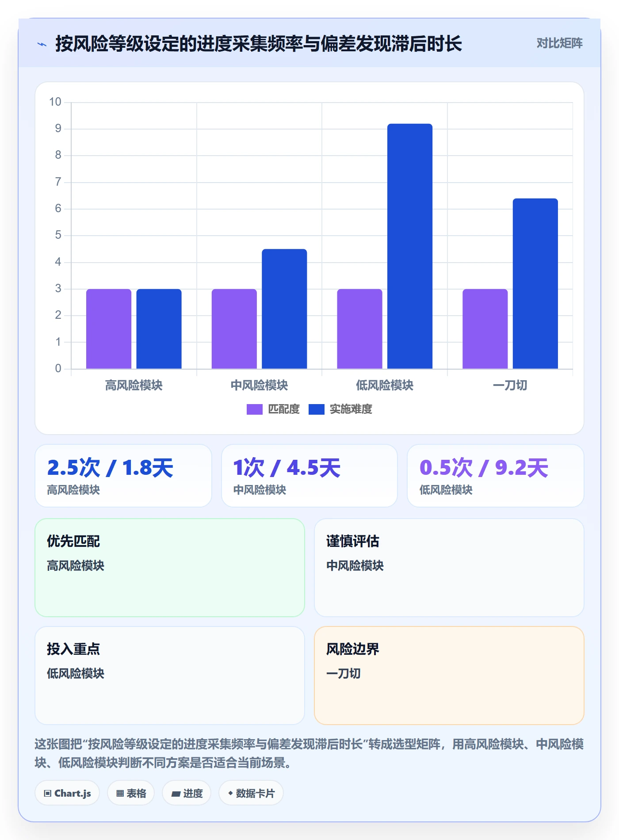
Task: Click the blue 实施难度 bar for 一刀切
Action: point(535,284)
